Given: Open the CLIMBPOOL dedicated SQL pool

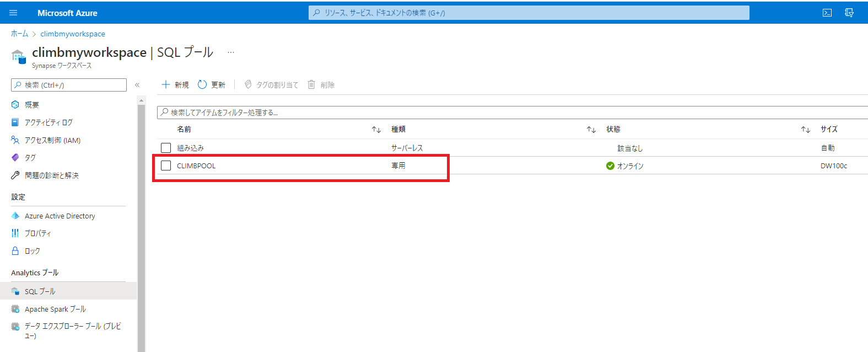Looking at the screenshot, I should tap(196, 166).
